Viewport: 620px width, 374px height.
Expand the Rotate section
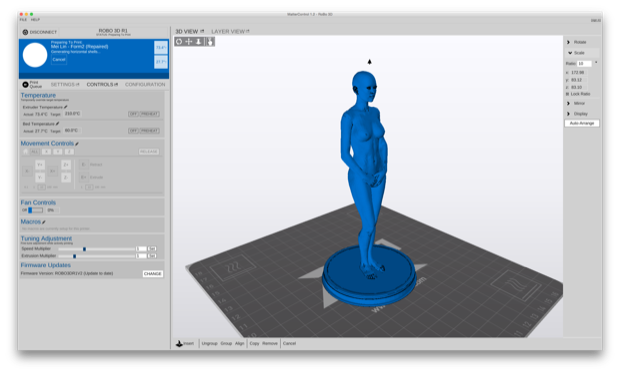[x=569, y=42]
